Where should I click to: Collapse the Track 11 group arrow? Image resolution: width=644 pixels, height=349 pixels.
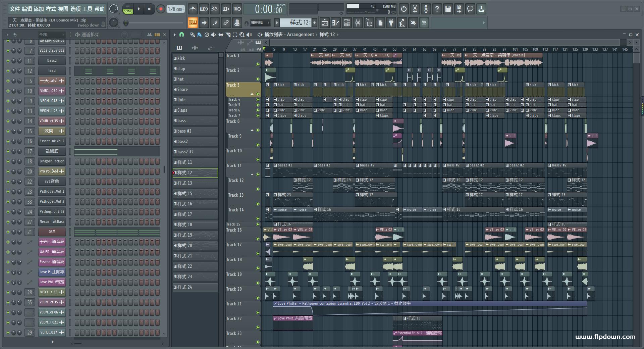click(252, 174)
